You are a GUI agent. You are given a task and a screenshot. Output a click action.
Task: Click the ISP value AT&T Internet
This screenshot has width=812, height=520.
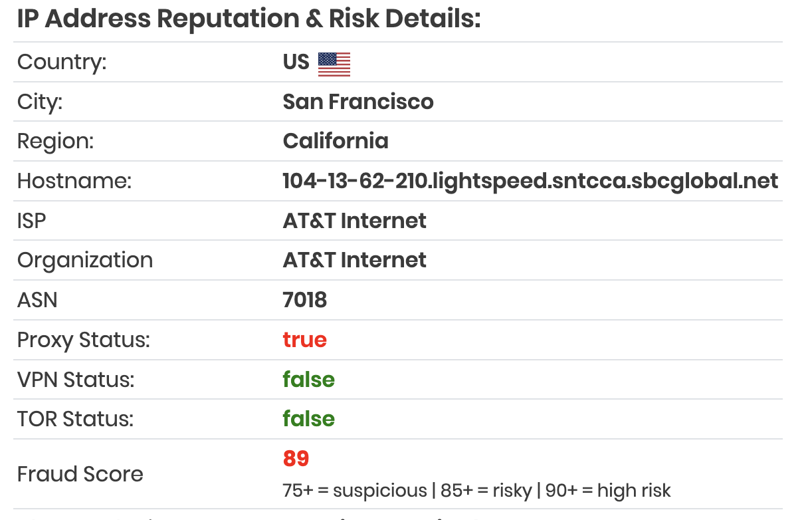pos(355,221)
